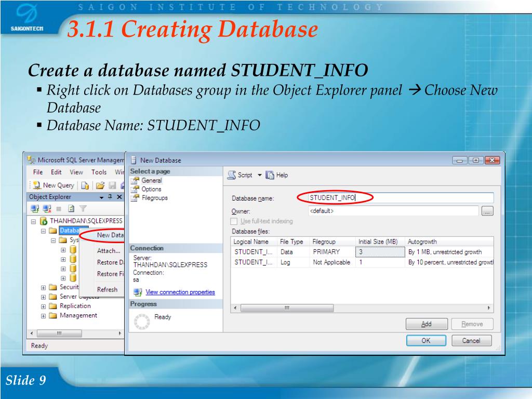Select the General page
The image size is (532, 399).
coord(151,180)
